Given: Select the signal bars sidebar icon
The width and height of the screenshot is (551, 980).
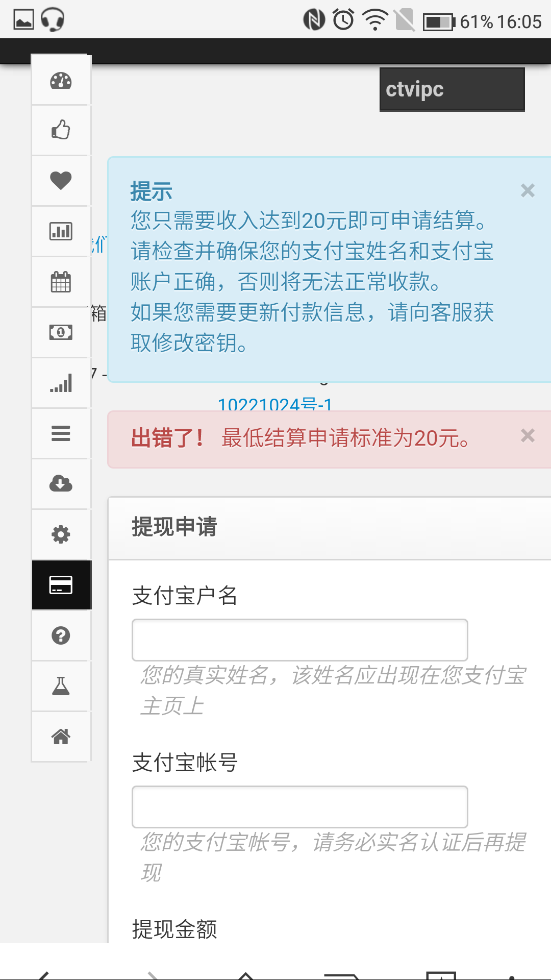Looking at the screenshot, I should click(61, 383).
